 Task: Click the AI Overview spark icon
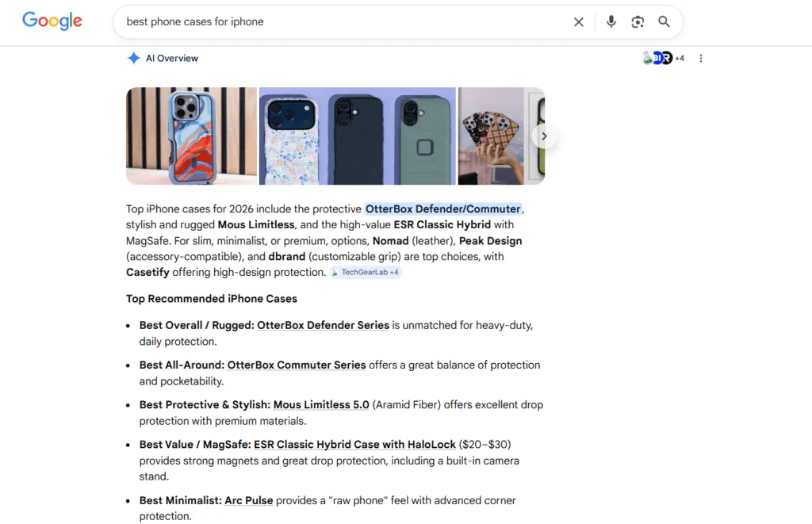[133, 58]
